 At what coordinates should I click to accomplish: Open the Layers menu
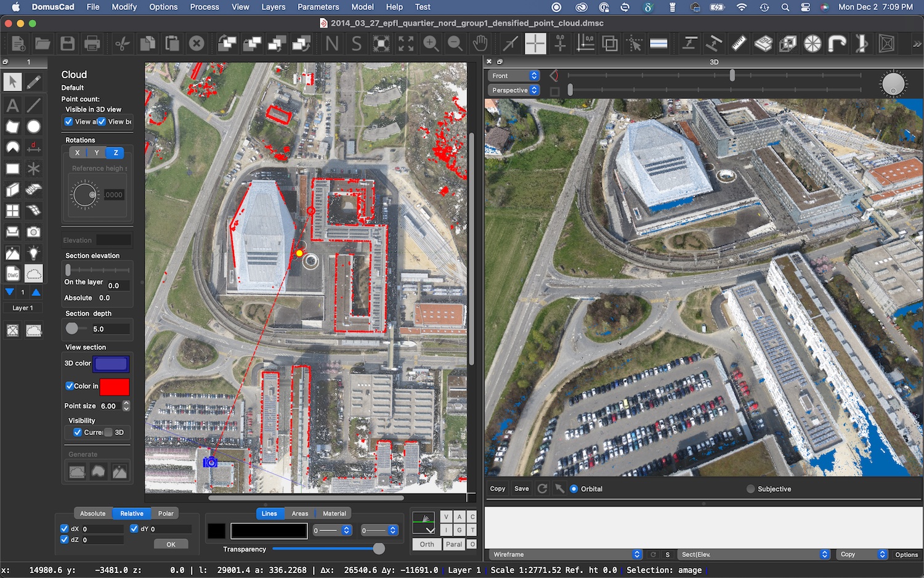pyautogui.click(x=273, y=7)
